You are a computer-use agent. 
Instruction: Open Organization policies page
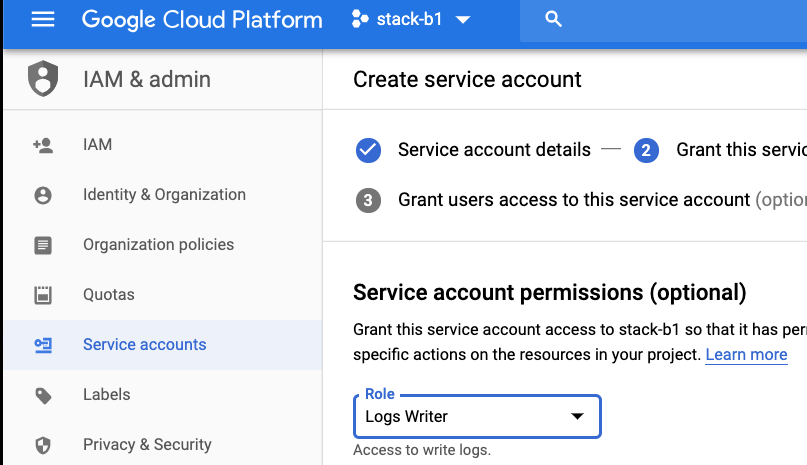click(159, 245)
